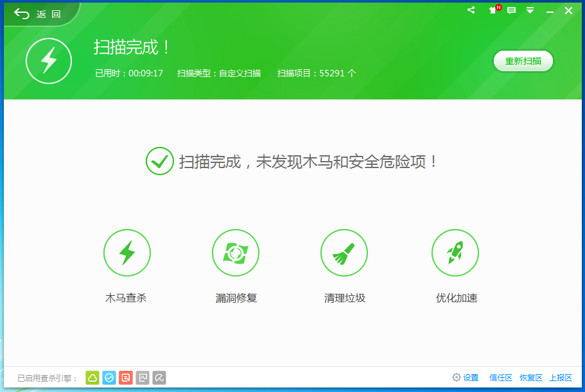The image size is (585, 392).
Task: Go back using the 返回 arrow button
Action: [37, 14]
